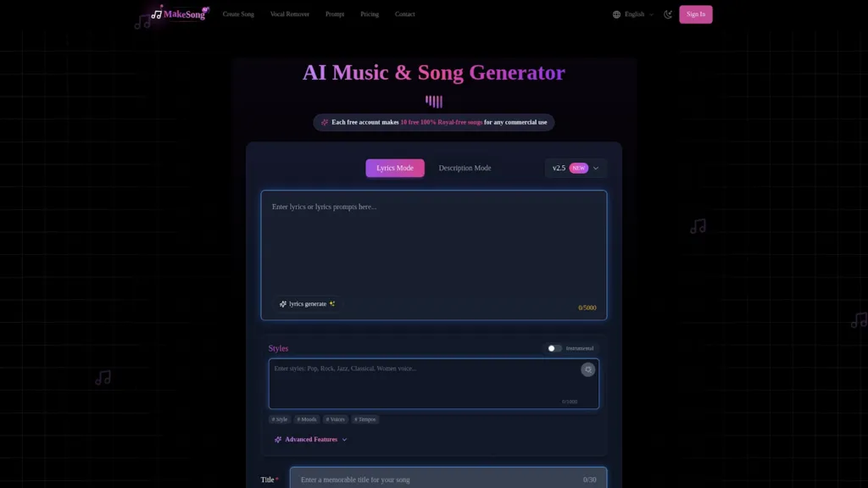
Task: Open the English language dropdown
Action: pyautogui.click(x=634, y=14)
